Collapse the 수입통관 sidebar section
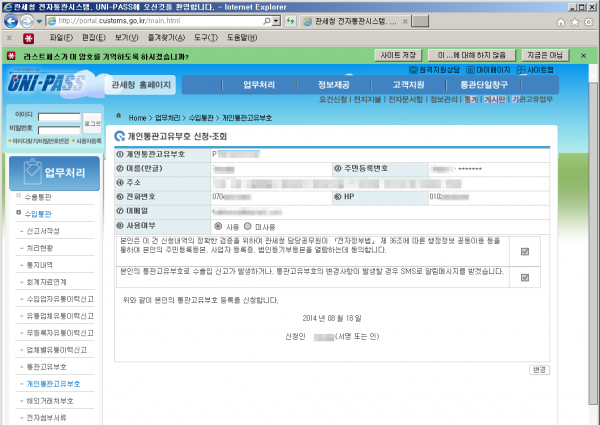This screenshot has height=425, width=600. point(18,213)
